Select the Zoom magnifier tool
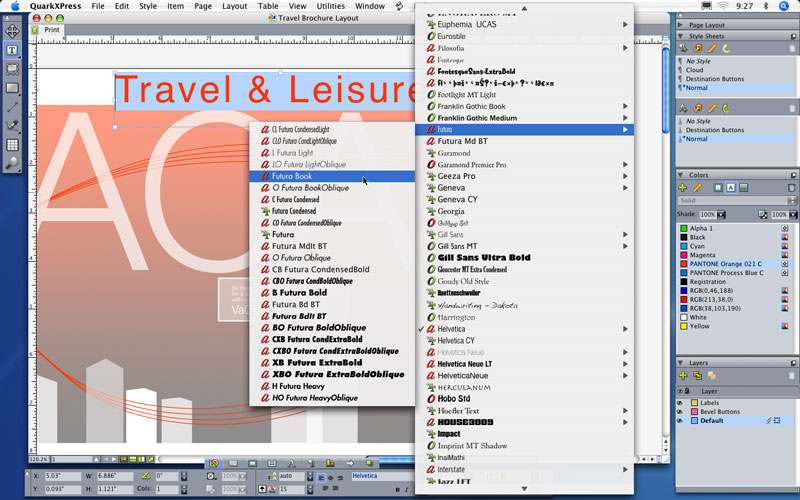Screen dimensions: 800x500 12,163
